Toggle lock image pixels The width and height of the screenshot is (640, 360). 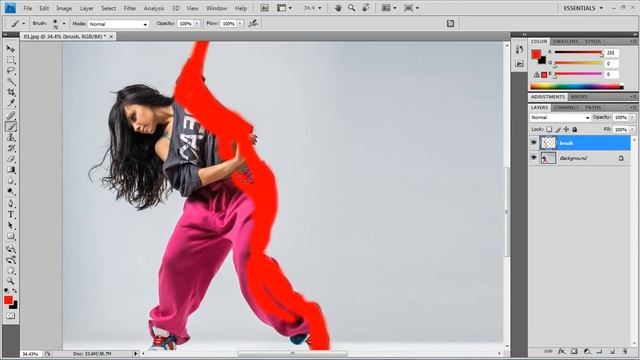pos(558,129)
